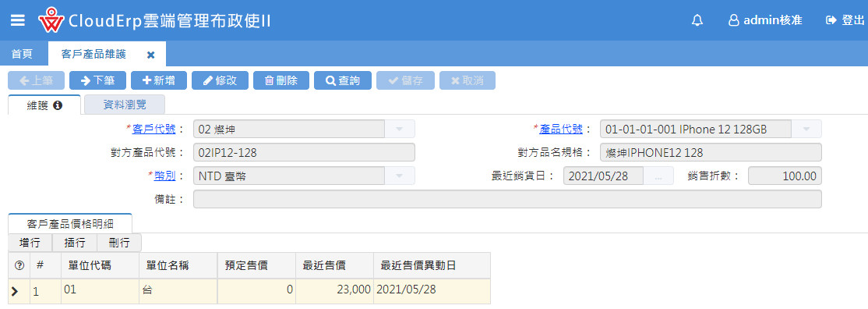The height and width of the screenshot is (309, 868).
Task: Go to next record with 下筆
Action: pyautogui.click(x=97, y=80)
